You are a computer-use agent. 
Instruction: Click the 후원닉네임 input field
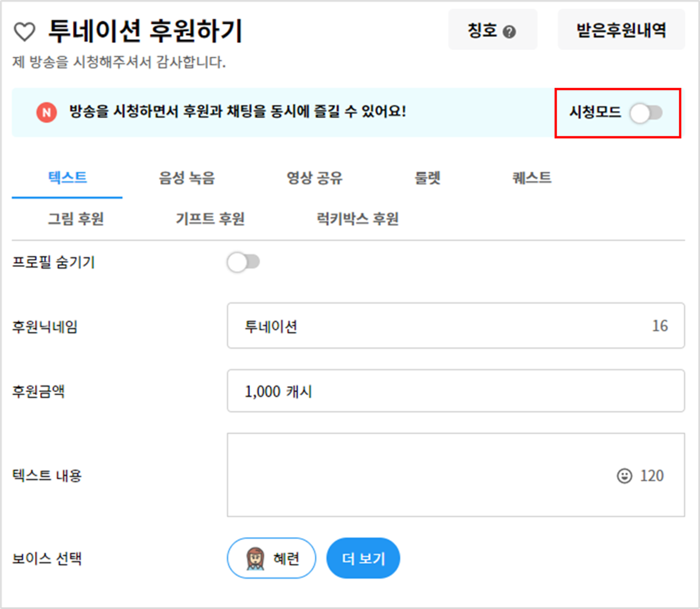[456, 325]
